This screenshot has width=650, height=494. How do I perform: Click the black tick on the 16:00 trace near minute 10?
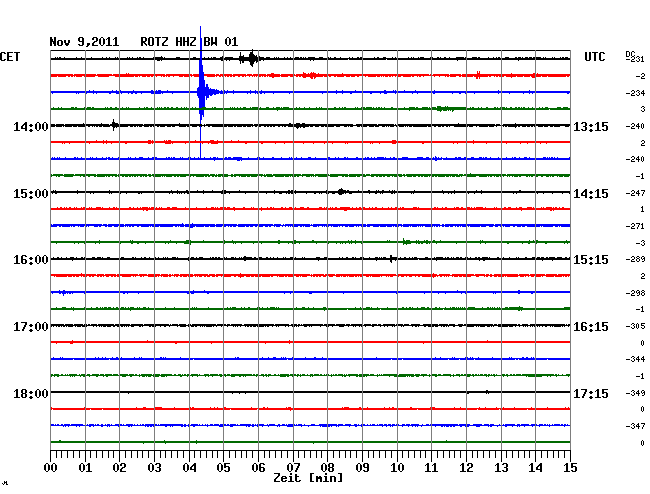(392, 259)
